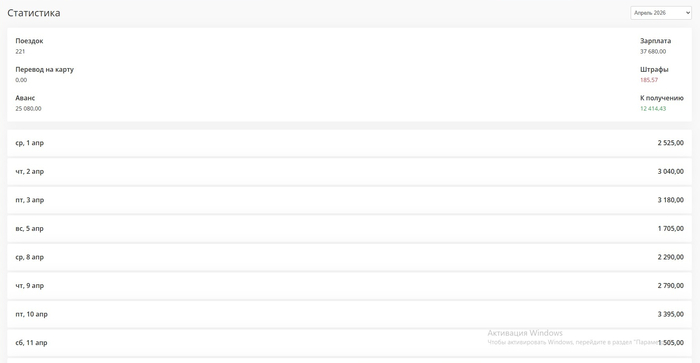This screenshot has height=363, width=700.
Task: Click the 3 395,00 daily total
Action: click(671, 314)
